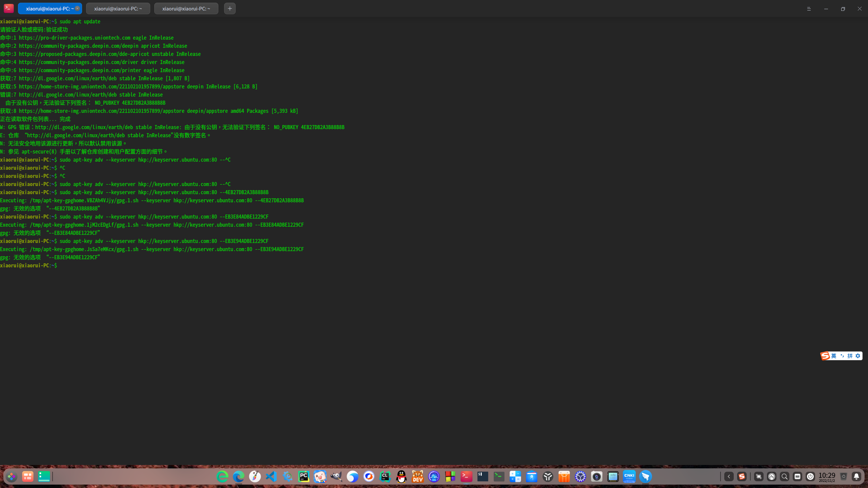This screenshot has width=868, height=488.
Task: Open the terminal hamburger menu
Action: click(809, 9)
